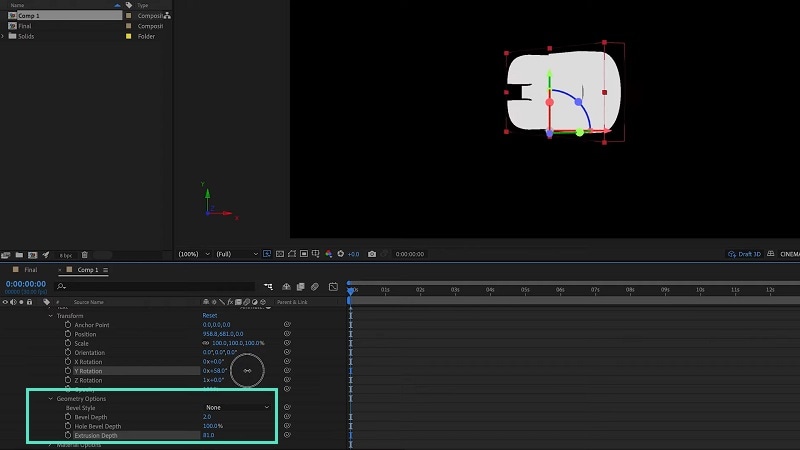Open the Bevel Style None dropdown
Screen dimensions: 800x450
(x=237, y=407)
